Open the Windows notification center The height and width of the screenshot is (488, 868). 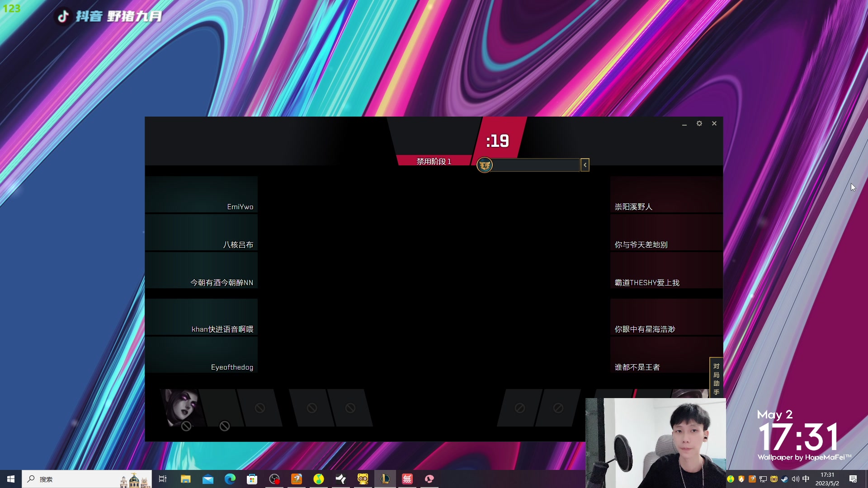pyautogui.click(x=853, y=479)
